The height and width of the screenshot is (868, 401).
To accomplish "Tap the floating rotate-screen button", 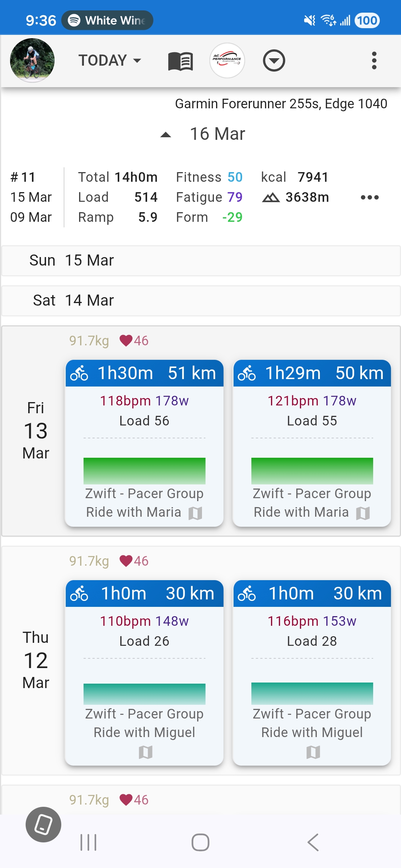I will (x=43, y=825).
